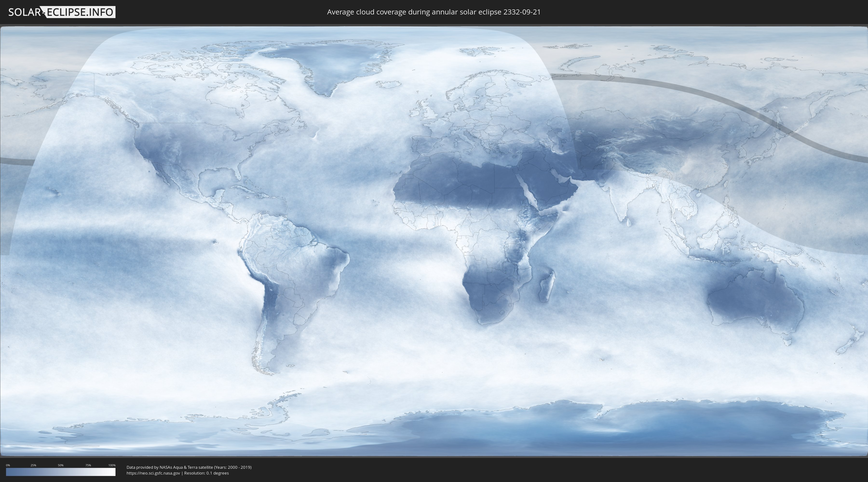The width and height of the screenshot is (868, 482).
Task: Click the 75% legend label
Action: pos(88,465)
